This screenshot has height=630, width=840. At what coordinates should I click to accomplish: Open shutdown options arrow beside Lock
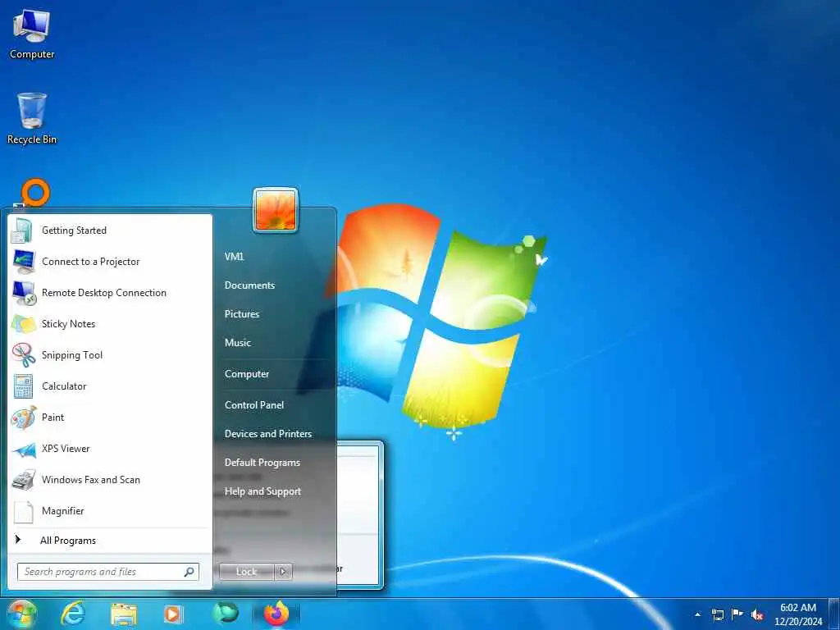coord(283,572)
